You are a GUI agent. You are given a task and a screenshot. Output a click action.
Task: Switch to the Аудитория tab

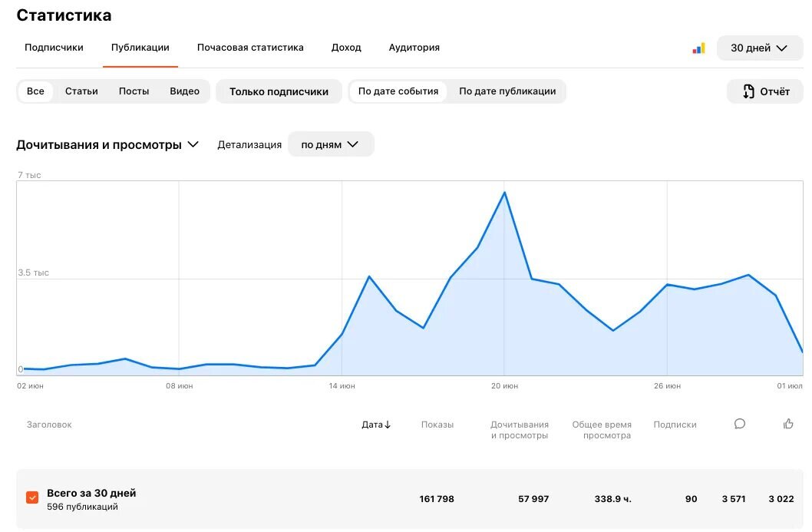pyautogui.click(x=414, y=47)
